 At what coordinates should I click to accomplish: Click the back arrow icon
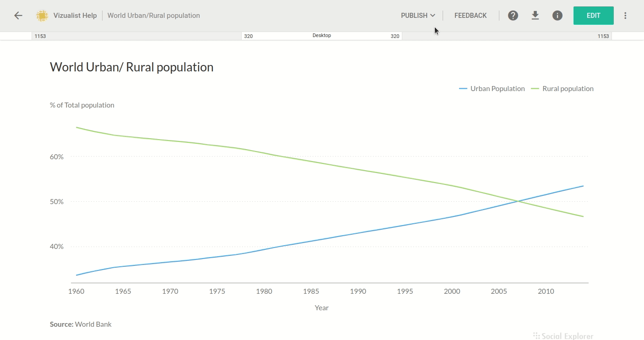[18, 16]
